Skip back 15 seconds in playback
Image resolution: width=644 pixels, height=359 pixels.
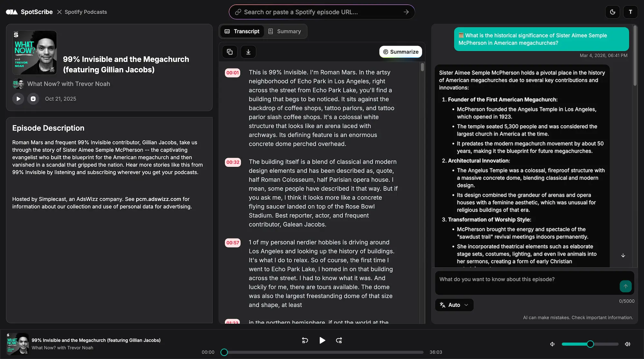pos(305,340)
